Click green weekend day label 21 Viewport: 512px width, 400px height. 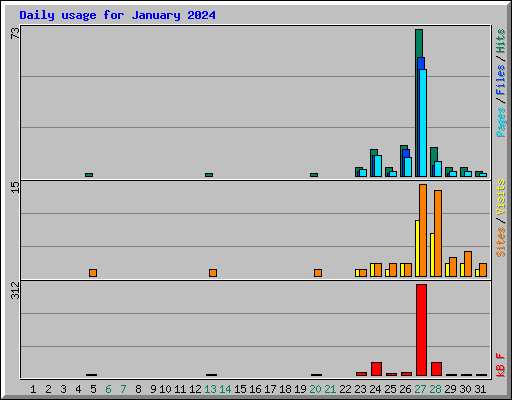tap(330, 389)
